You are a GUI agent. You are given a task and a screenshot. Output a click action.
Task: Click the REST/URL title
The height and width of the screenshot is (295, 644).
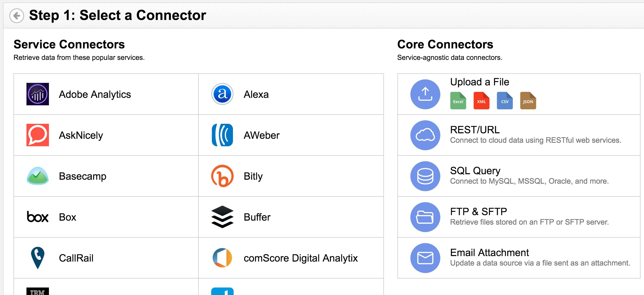[475, 130]
